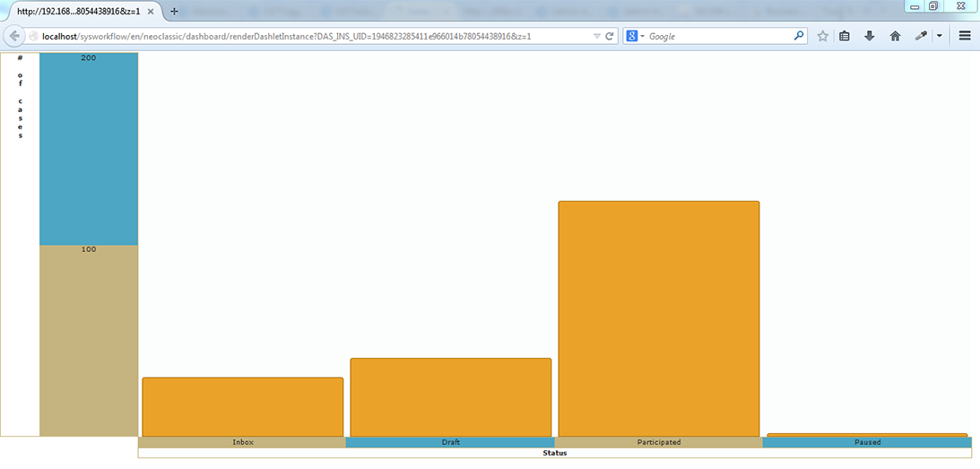
Task: Click the search magnifier icon
Action: [799, 36]
